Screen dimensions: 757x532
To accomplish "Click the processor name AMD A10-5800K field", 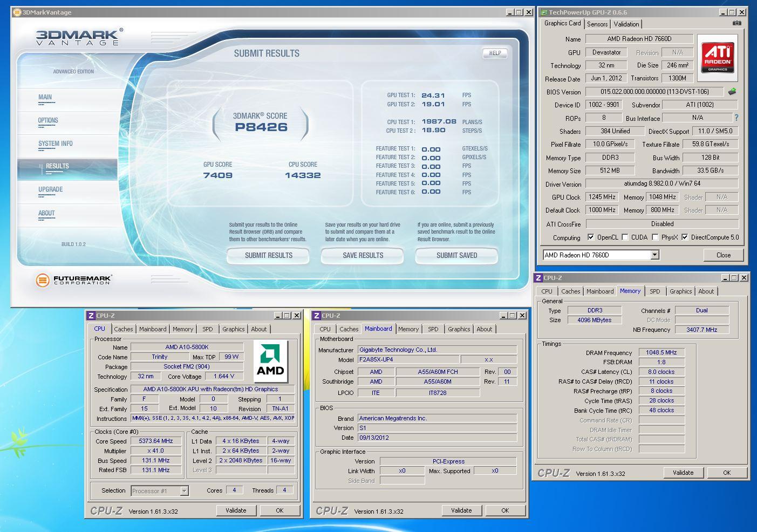I will [x=187, y=347].
